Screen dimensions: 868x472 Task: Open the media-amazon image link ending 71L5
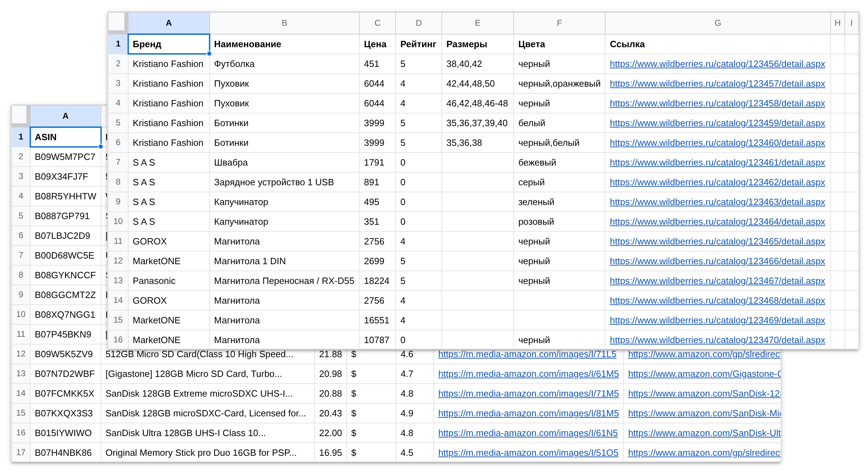527,354
